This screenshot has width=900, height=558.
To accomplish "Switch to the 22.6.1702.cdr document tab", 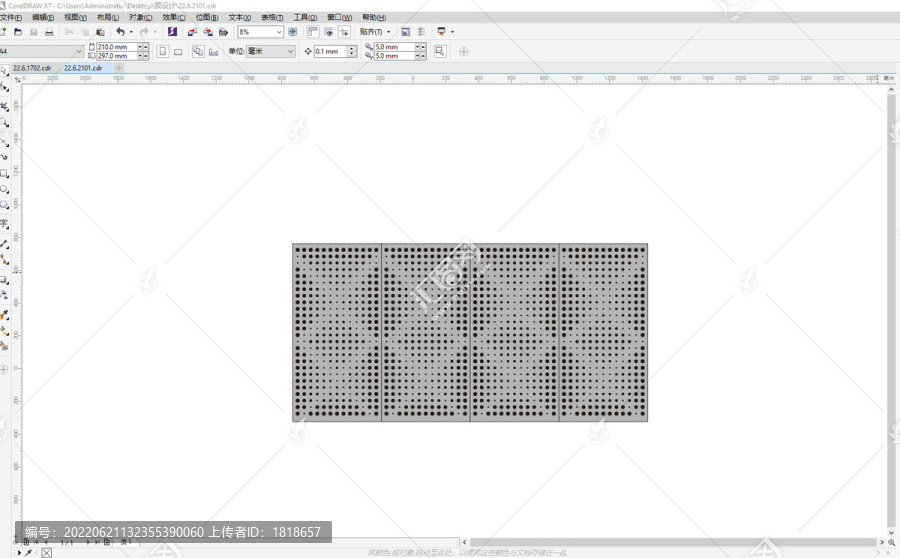I will point(32,68).
